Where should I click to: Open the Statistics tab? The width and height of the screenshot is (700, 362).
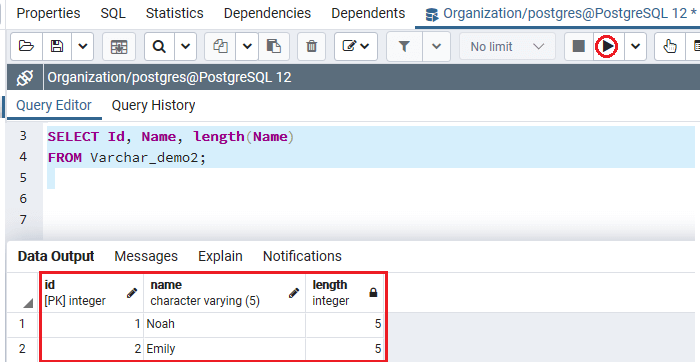175,13
